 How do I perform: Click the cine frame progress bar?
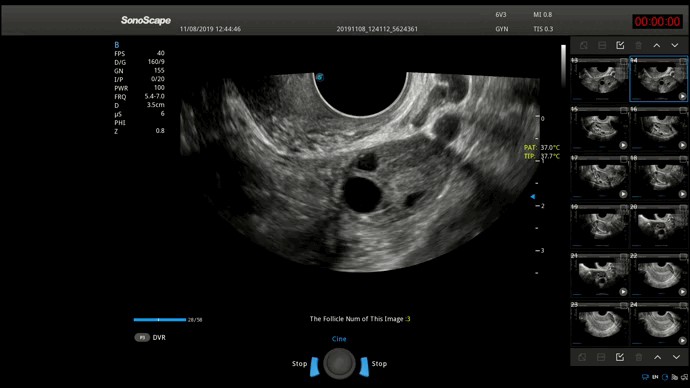[160, 320]
